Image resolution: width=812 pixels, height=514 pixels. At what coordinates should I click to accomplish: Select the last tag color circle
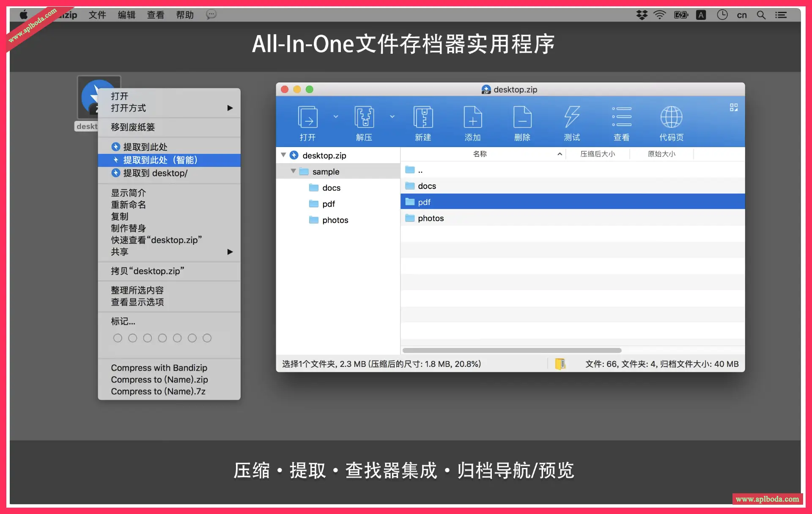[207, 338]
